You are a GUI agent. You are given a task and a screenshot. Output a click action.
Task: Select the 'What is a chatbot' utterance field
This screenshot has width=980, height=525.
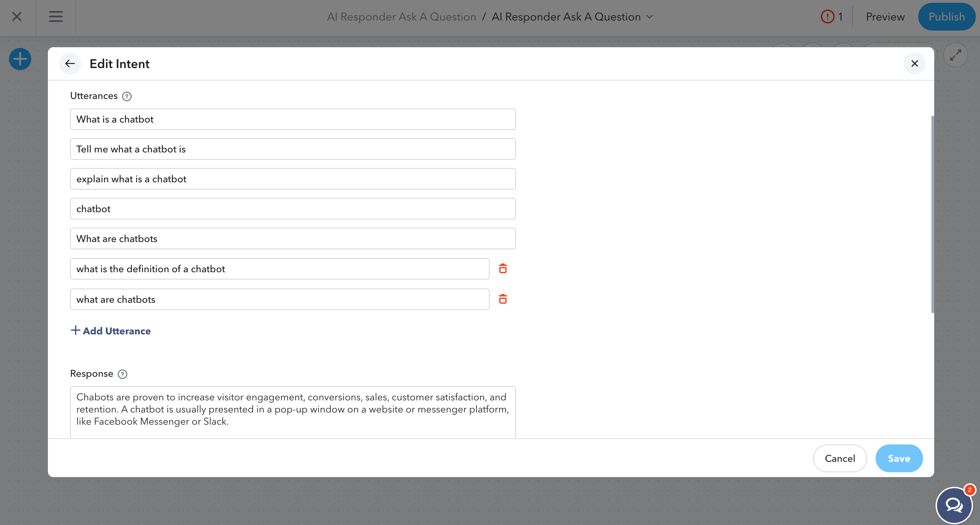tap(292, 119)
